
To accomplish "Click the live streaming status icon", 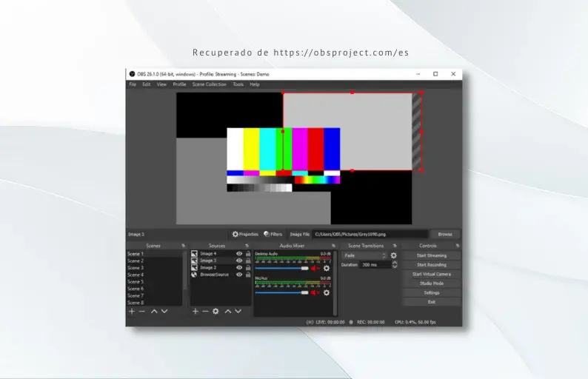I will tap(310, 322).
